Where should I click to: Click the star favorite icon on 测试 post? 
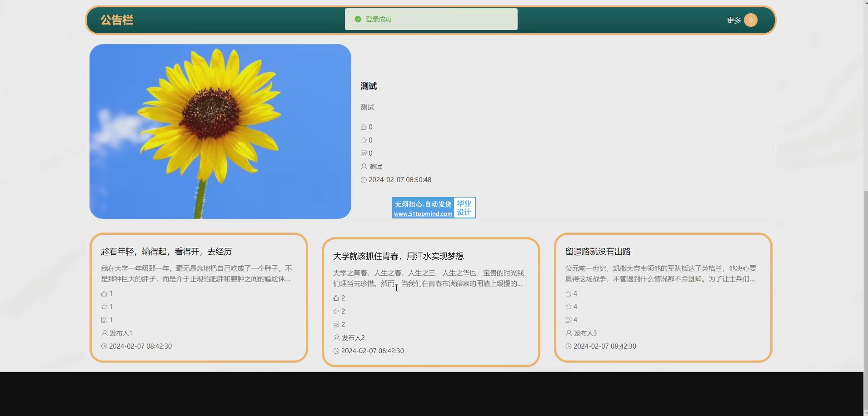(x=364, y=140)
